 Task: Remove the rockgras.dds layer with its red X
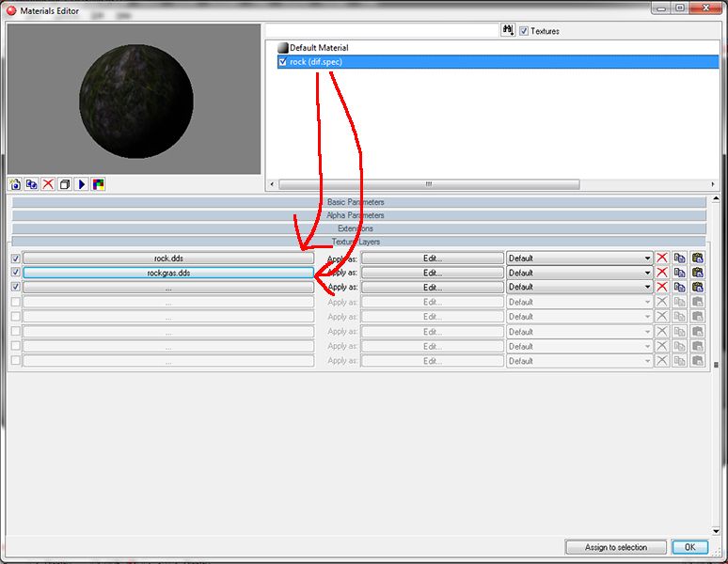pos(662,273)
